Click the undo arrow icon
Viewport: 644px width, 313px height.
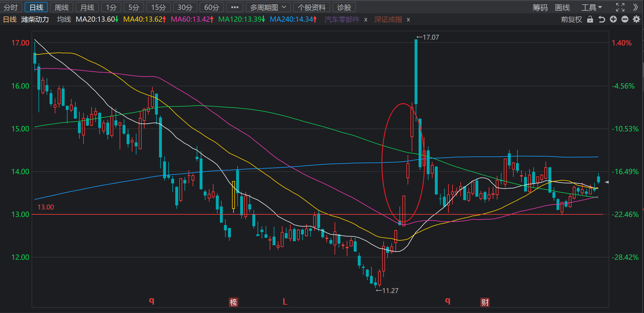(x=602, y=19)
